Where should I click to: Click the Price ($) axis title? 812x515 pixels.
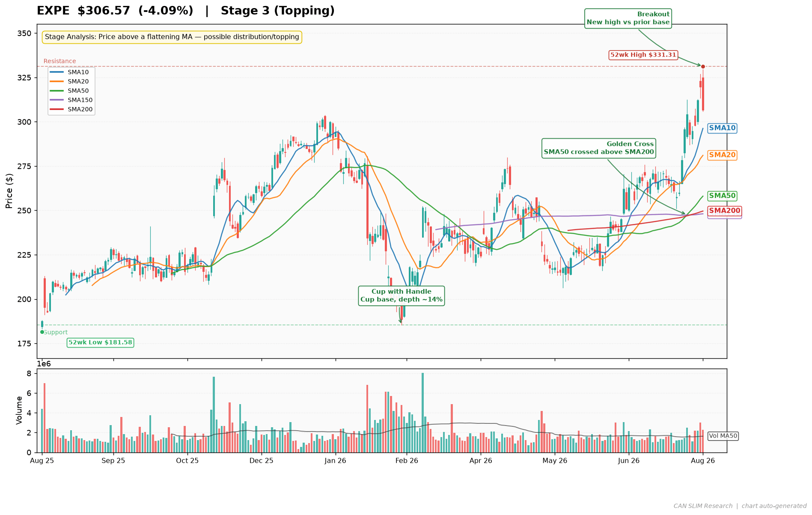tap(9, 191)
